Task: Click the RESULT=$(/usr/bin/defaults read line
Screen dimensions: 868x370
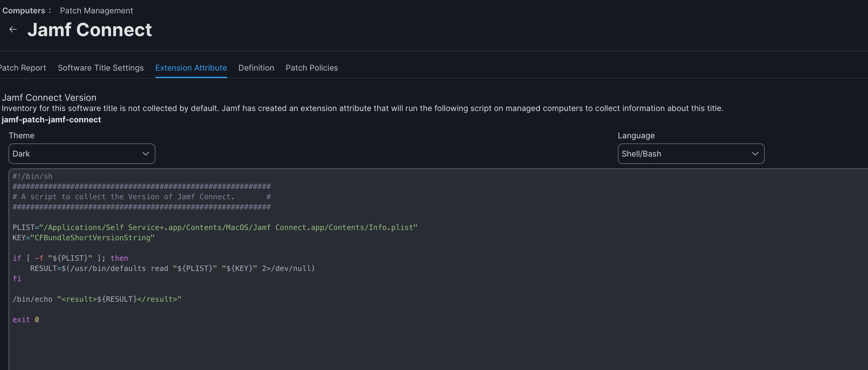Action: coord(172,268)
